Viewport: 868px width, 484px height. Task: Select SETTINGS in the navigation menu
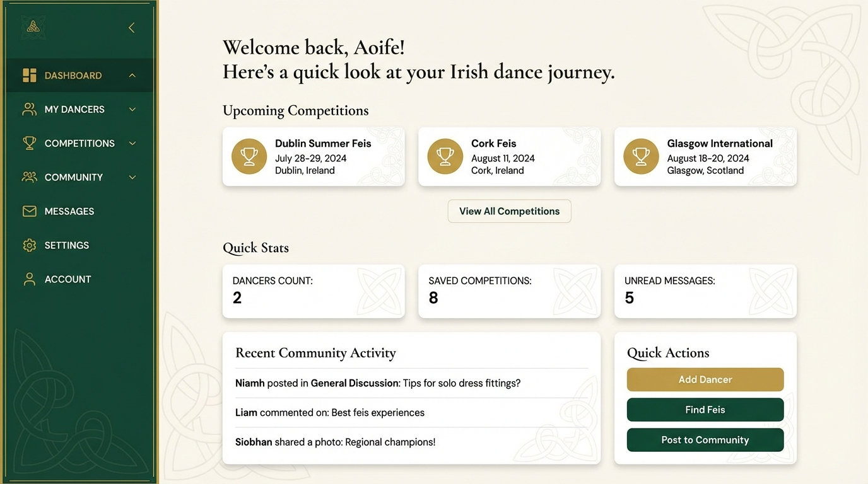[66, 245]
